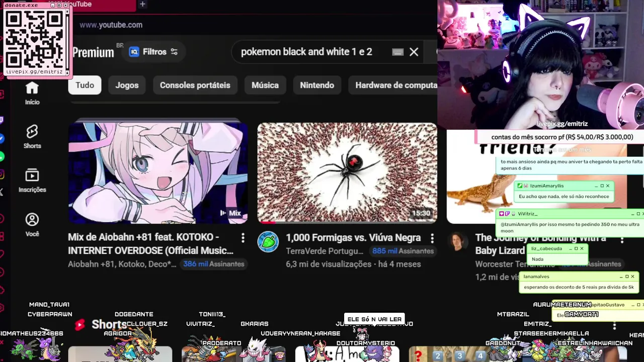Click the livepix.gg/emitriz webcam label

coord(562,124)
